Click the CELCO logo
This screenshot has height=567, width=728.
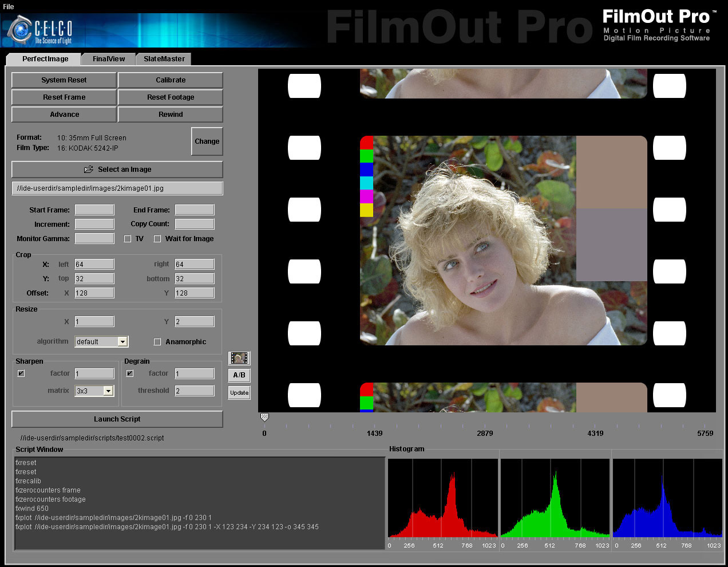(x=40, y=30)
